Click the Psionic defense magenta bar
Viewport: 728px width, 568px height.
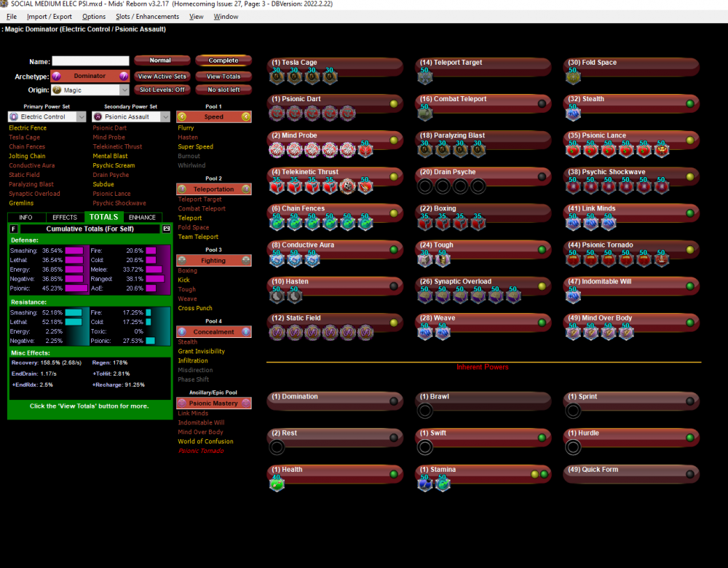[x=76, y=288]
